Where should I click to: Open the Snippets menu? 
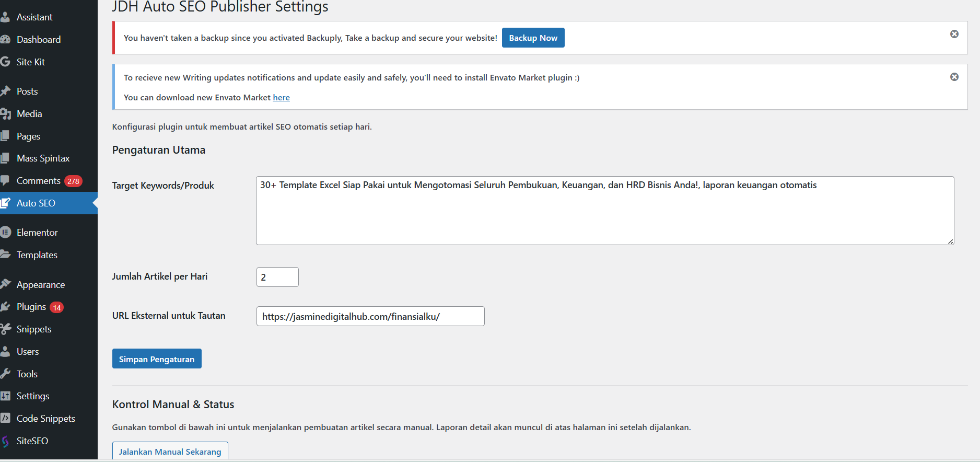[49, 329]
